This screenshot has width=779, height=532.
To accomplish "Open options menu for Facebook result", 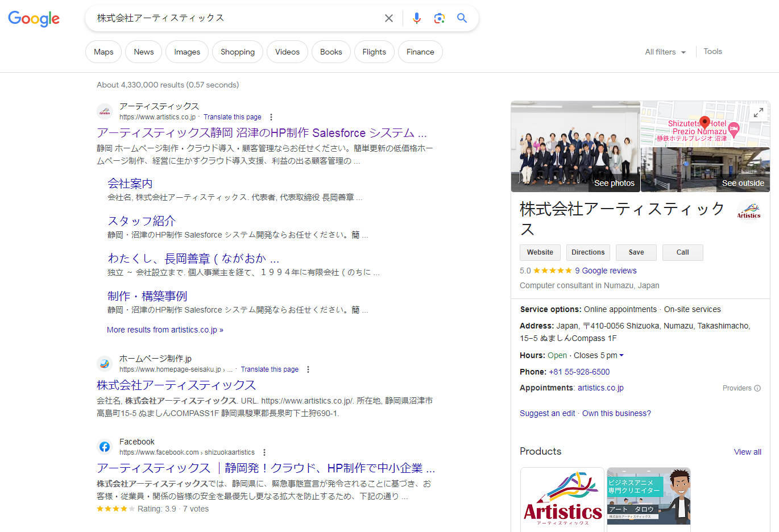I will point(264,452).
